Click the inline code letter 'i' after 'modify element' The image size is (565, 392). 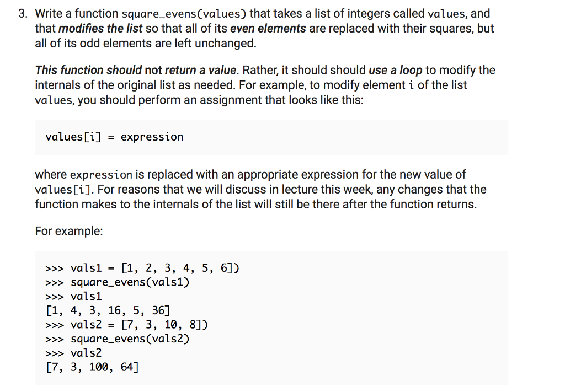412,85
